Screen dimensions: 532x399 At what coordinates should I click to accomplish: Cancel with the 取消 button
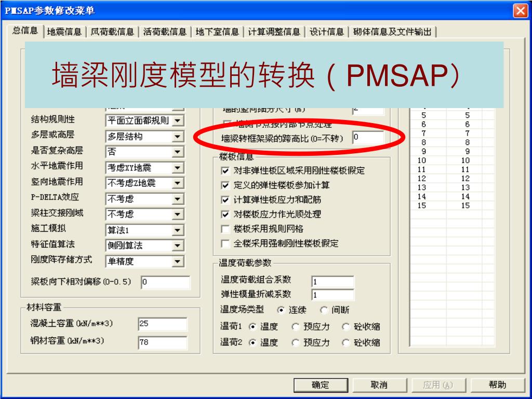pos(379,385)
